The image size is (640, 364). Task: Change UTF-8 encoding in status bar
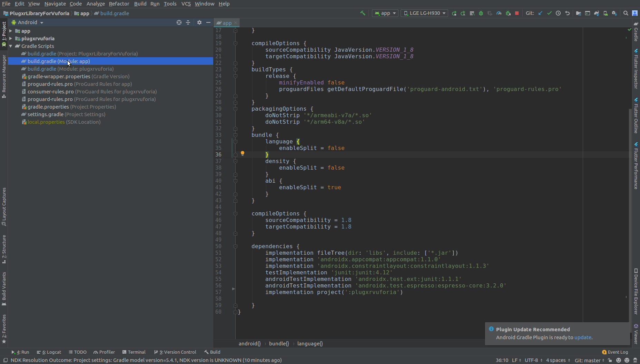tap(533, 360)
